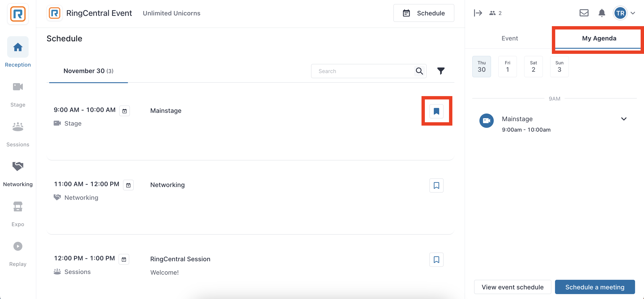Screen dimensions: 644x299
Task: Go to the Stage camera icon
Action: (18, 87)
